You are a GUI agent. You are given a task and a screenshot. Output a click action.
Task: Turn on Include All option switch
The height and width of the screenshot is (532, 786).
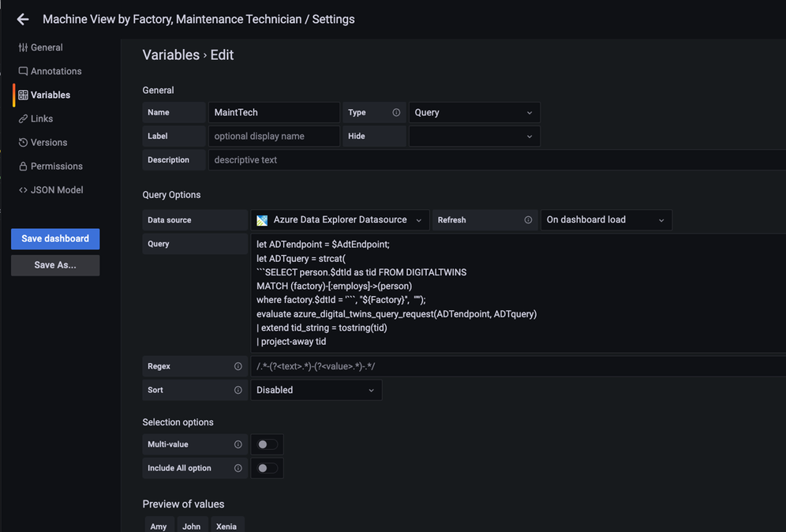[267, 468]
